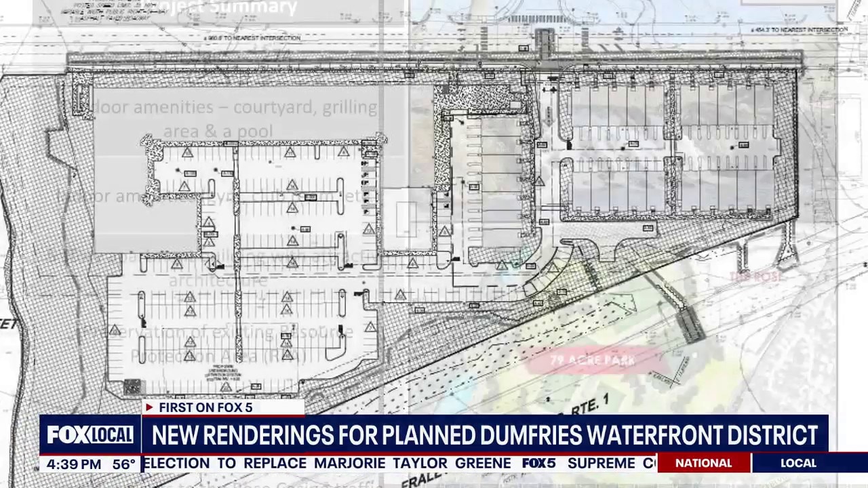
Task: Click the 56° temperature reading
Action: 124,464
